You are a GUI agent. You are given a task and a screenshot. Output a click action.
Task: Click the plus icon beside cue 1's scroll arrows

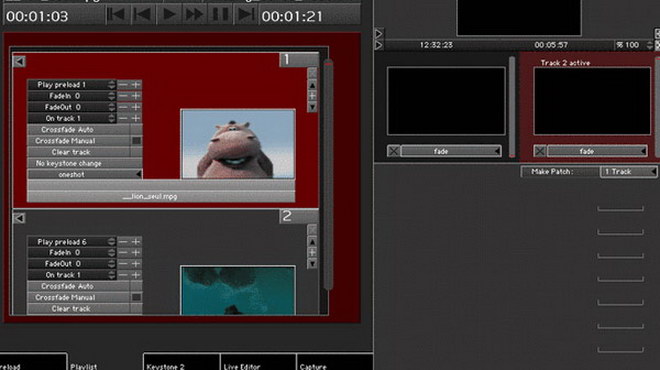(312, 96)
